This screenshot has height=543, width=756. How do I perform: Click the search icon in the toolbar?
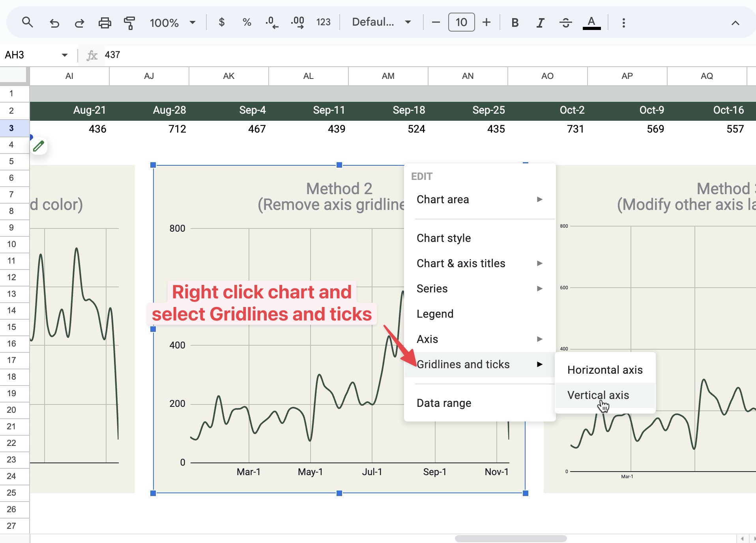27,22
